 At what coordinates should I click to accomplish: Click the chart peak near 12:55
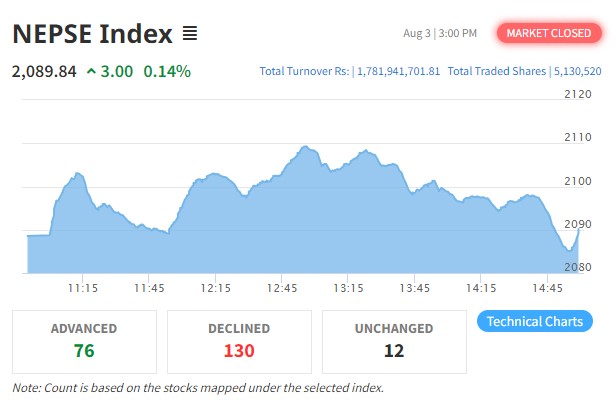pos(305,147)
